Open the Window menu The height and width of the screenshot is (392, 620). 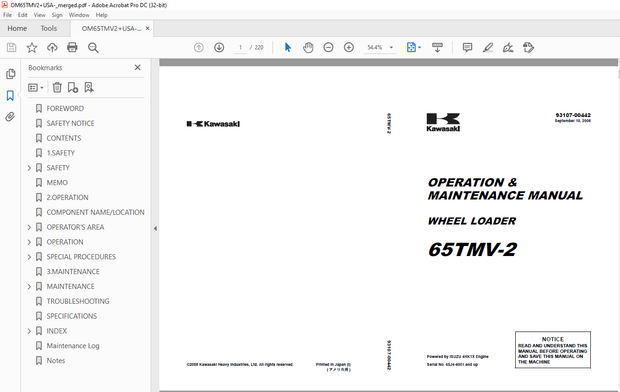click(x=79, y=15)
